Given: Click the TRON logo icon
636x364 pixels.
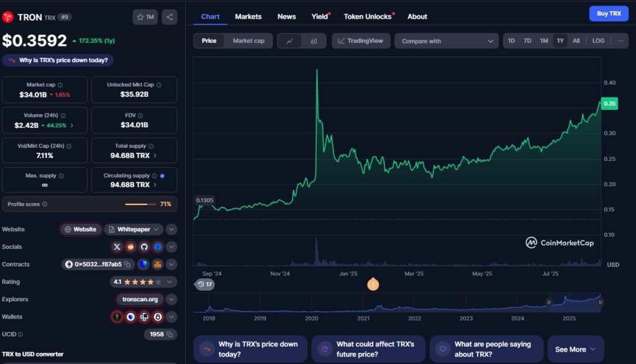Looking at the screenshot, I should tap(7, 17).
